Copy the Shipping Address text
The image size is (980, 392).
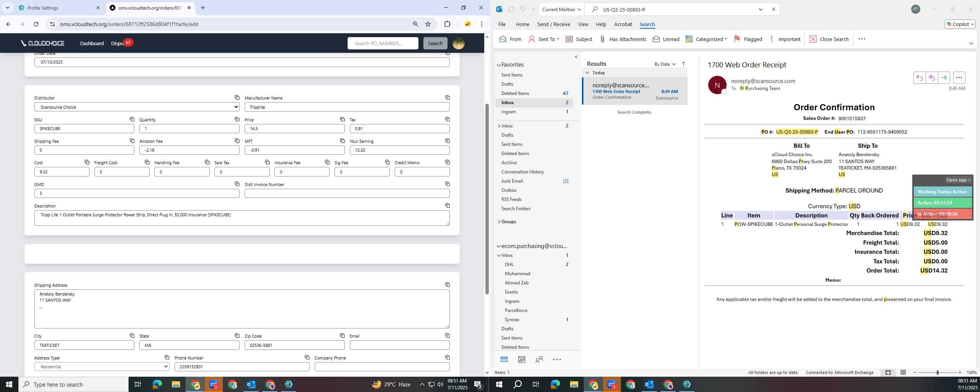448,285
